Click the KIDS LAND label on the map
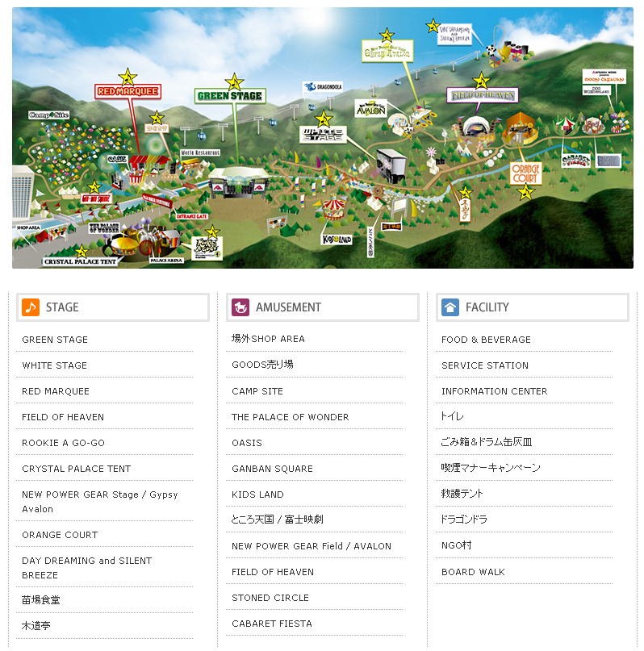This screenshot has width=644, height=651. 337,240
